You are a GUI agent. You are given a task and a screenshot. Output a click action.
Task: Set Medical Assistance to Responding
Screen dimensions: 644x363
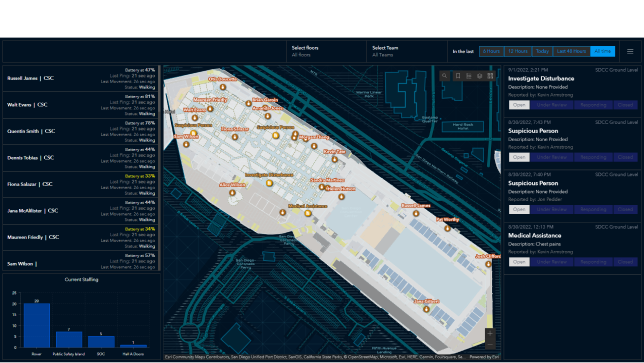click(x=593, y=262)
